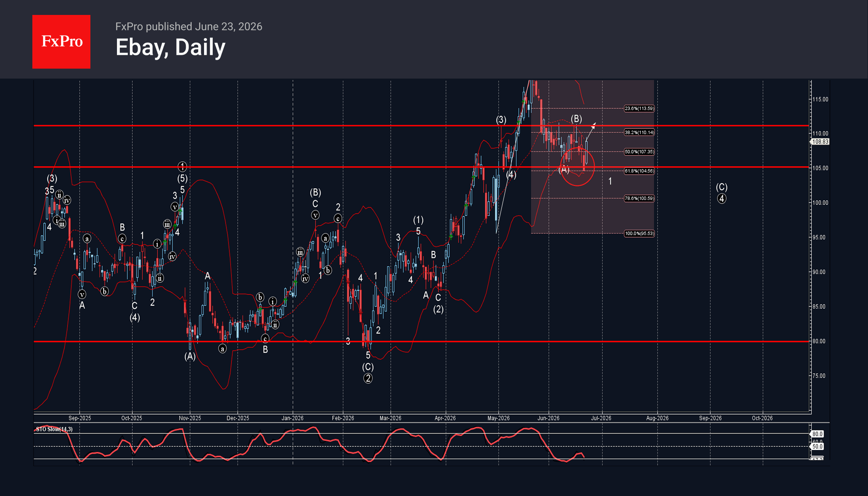Click the May-2026 date axis label
Screen dimensions: 868x496
(x=498, y=418)
